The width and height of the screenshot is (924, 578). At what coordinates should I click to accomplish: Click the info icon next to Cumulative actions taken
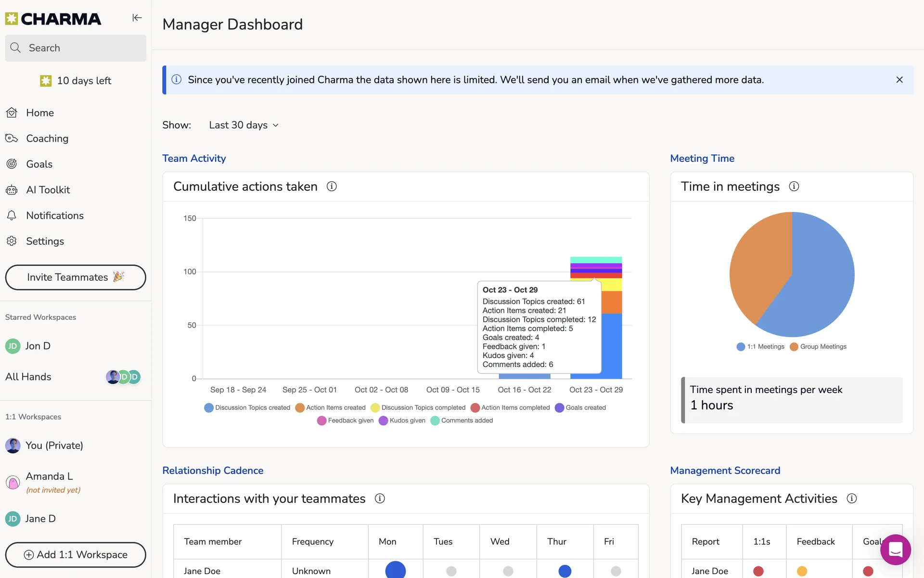[x=332, y=186]
